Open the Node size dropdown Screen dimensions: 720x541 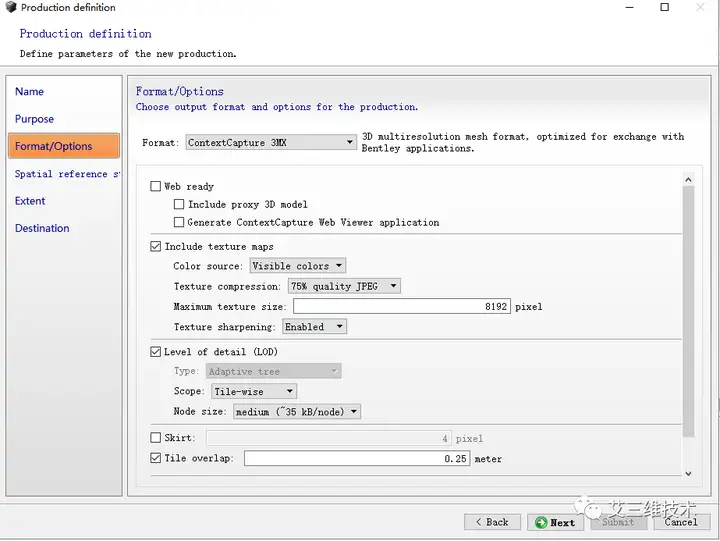tap(297, 411)
